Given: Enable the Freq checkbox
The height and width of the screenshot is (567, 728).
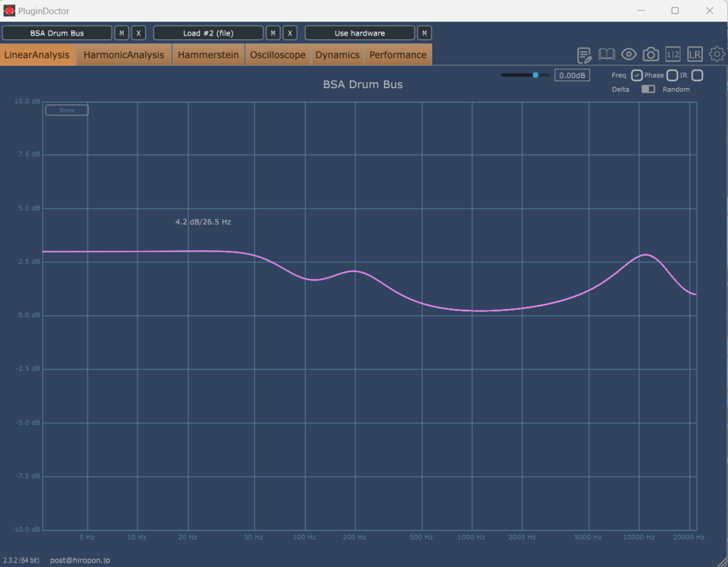Looking at the screenshot, I should click(x=636, y=75).
